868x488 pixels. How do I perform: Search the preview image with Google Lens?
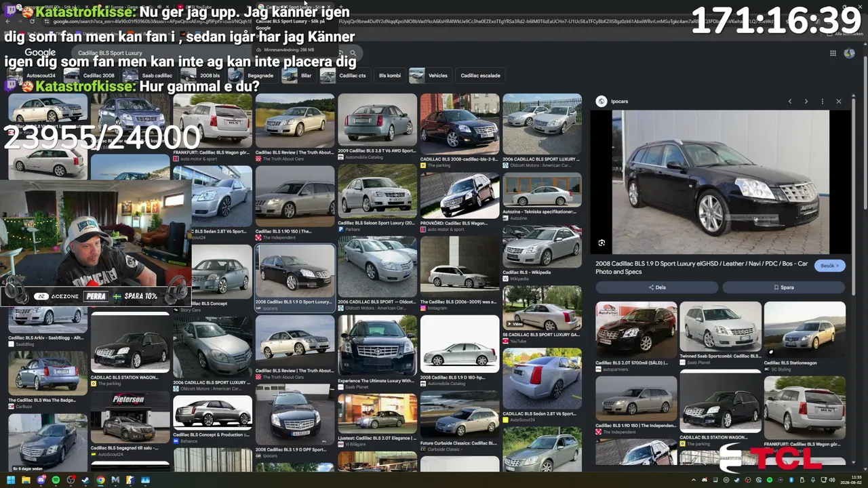coord(601,243)
